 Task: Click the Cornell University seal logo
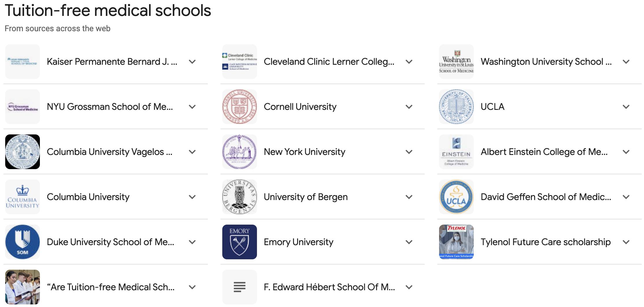[x=239, y=107]
